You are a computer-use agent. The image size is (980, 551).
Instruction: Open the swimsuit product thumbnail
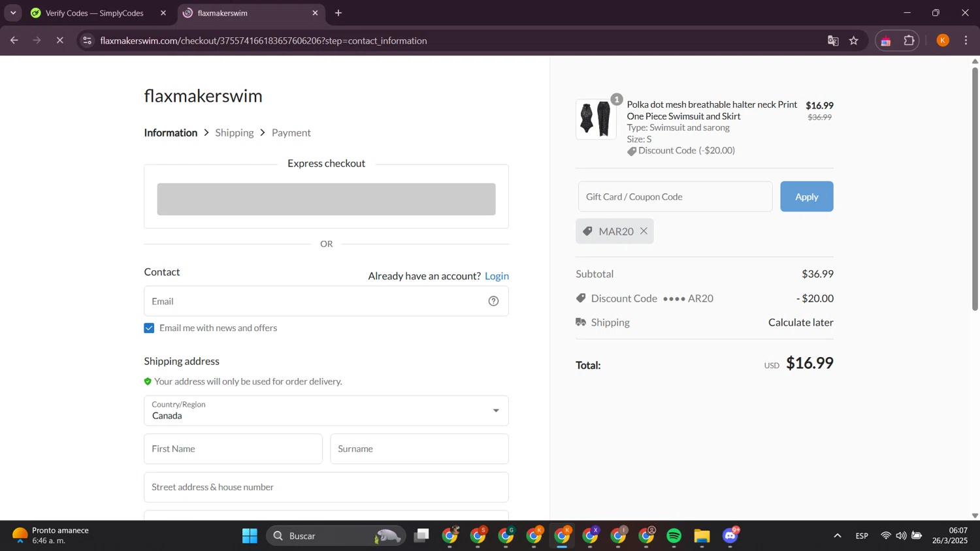click(596, 119)
